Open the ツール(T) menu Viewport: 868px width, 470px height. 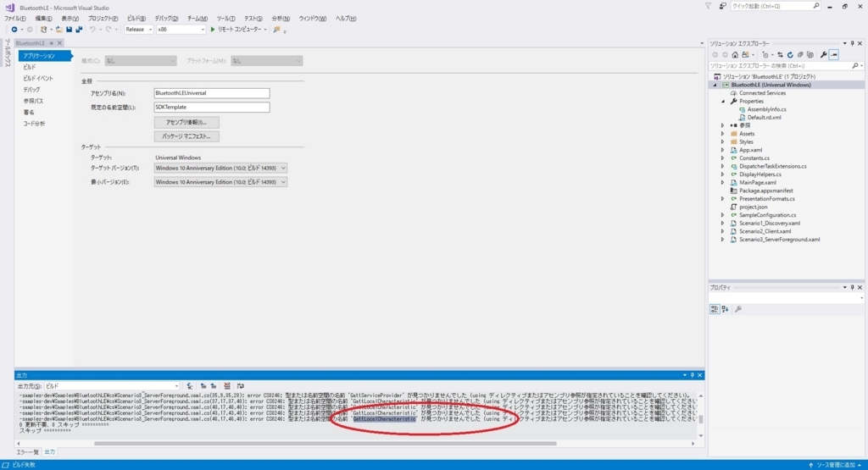(x=225, y=19)
